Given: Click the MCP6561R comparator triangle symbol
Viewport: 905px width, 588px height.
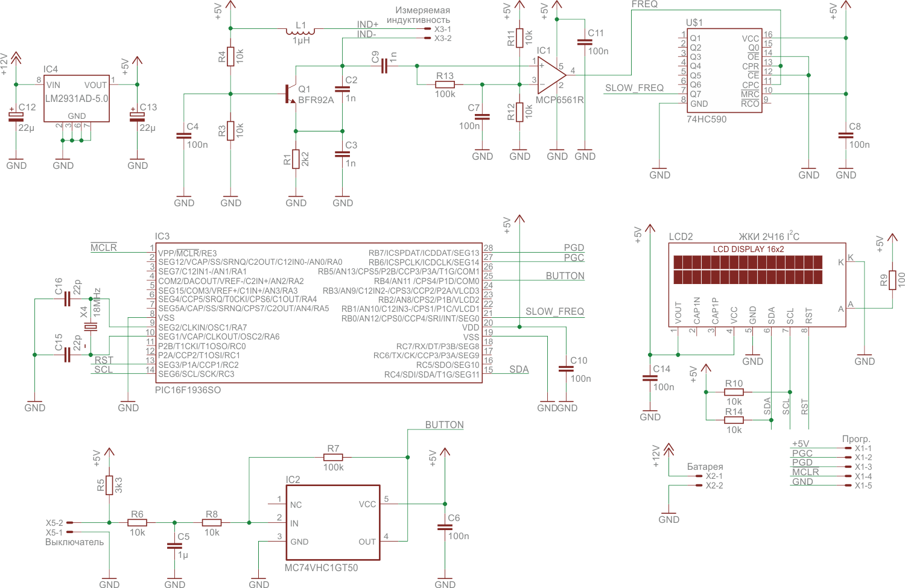Looking at the screenshot, I should [551, 75].
